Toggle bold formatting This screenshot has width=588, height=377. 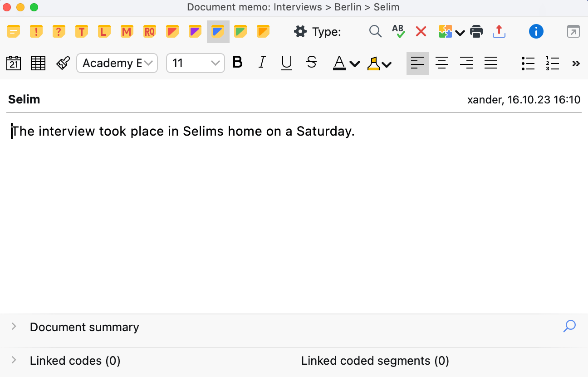pyautogui.click(x=237, y=63)
